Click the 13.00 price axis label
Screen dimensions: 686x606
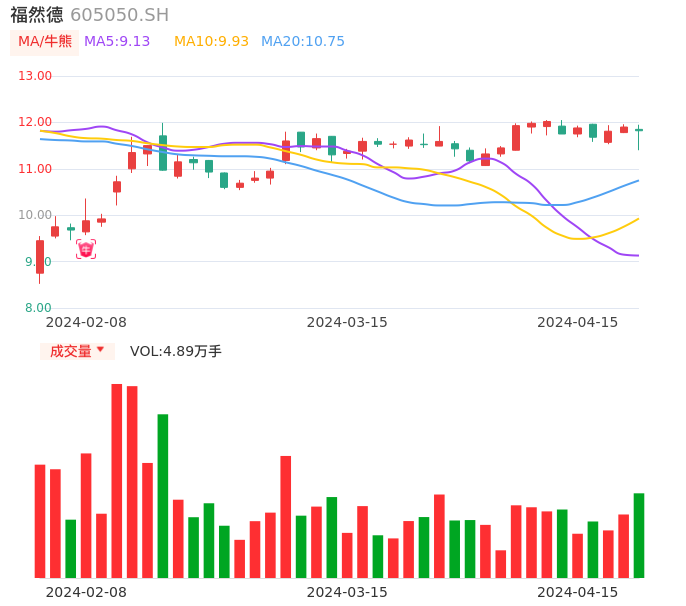click(x=36, y=76)
